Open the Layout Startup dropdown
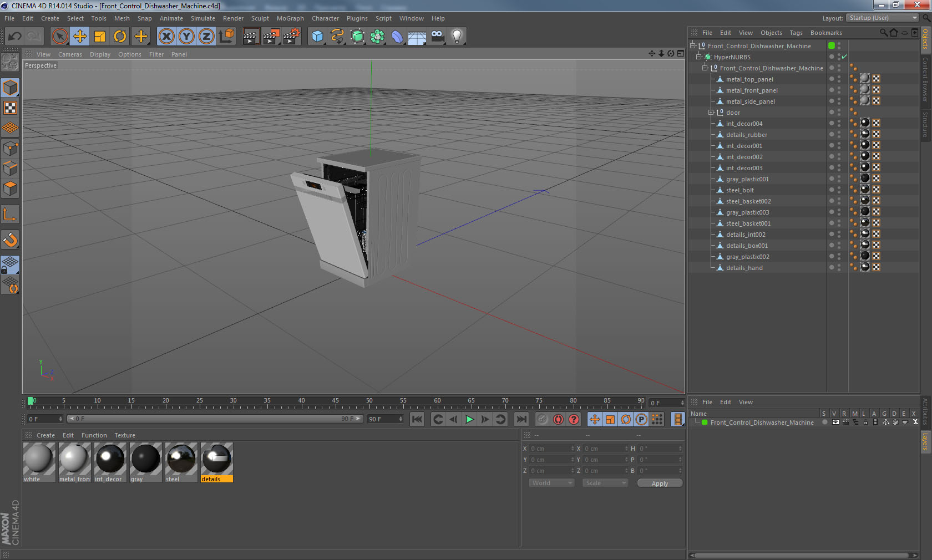Viewport: 932px width, 560px height. (x=883, y=18)
